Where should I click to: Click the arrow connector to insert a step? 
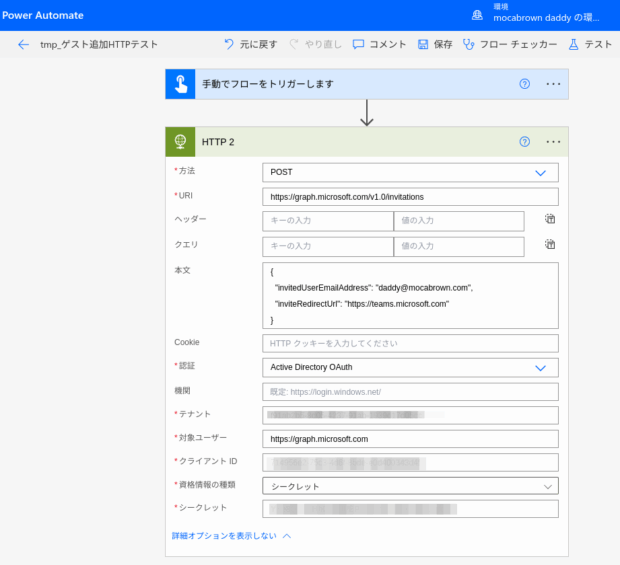[367, 113]
